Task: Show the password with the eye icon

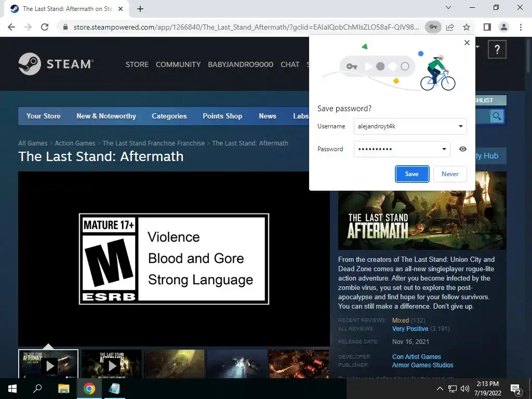Action: point(463,149)
